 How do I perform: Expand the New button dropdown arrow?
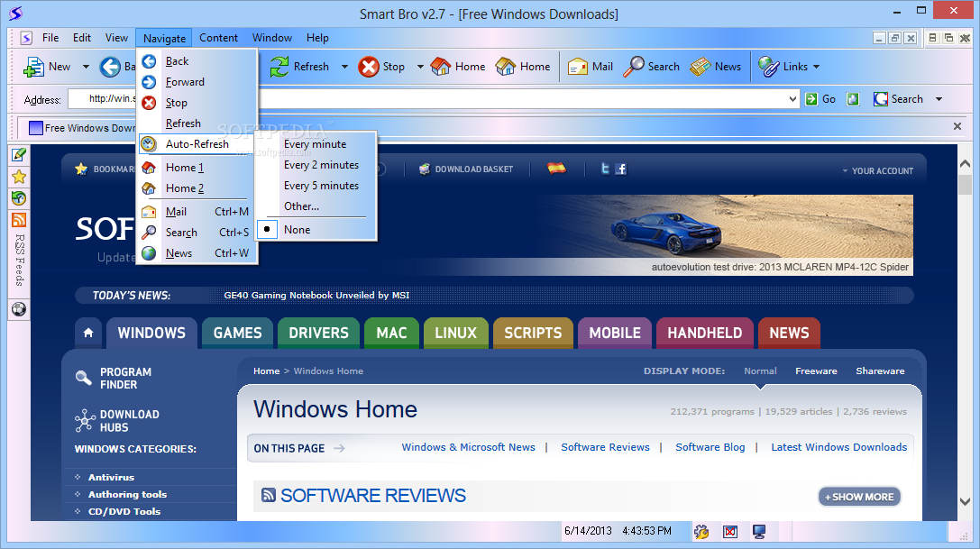[86, 67]
